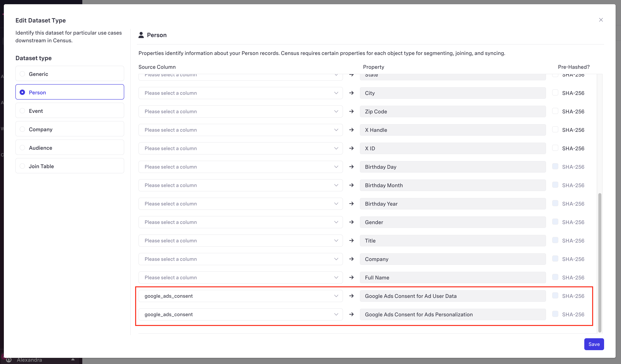Viewport: 621px width, 364px height.
Task: Check the SHA-256 box for X Handle
Action: pyautogui.click(x=555, y=130)
